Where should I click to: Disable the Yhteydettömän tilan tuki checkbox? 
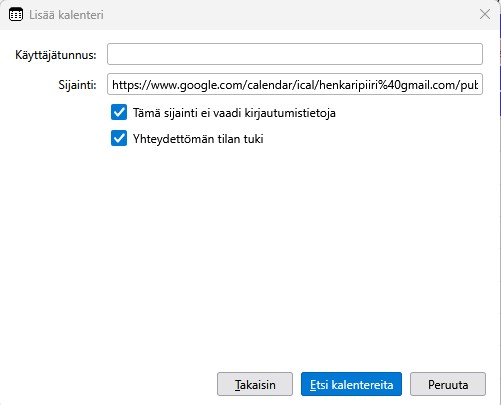point(119,138)
